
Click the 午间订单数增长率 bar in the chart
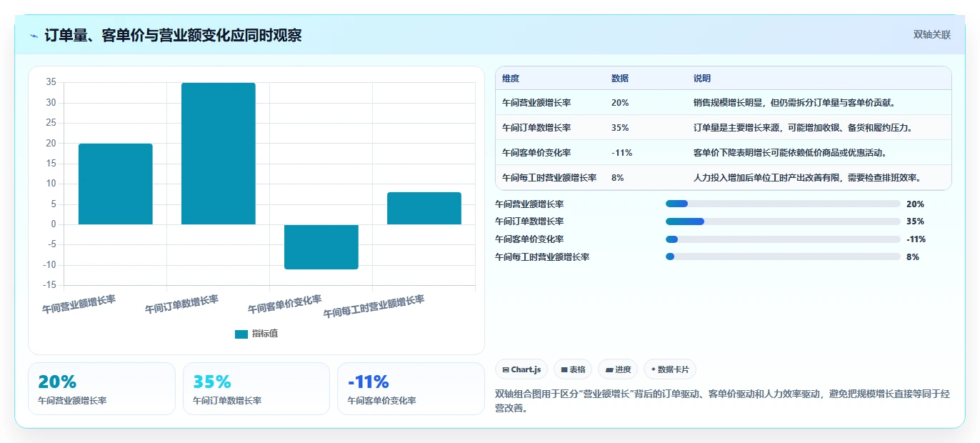point(219,154)
